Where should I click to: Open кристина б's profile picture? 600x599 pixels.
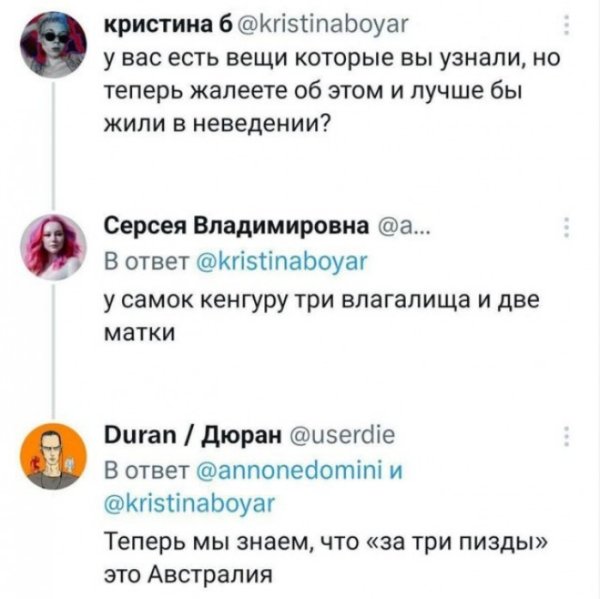point(51,45)
